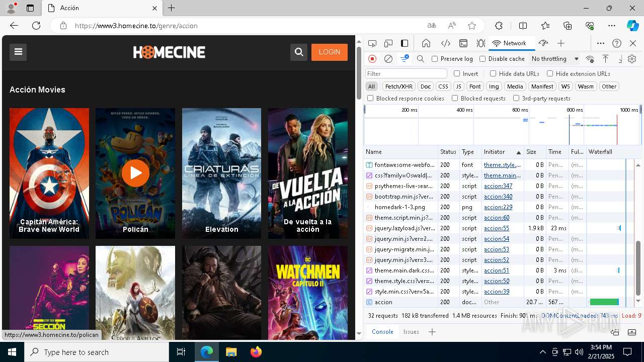Sort by the Name column header
The width and height of the screenshot is (644, 362).
point(400,152)
